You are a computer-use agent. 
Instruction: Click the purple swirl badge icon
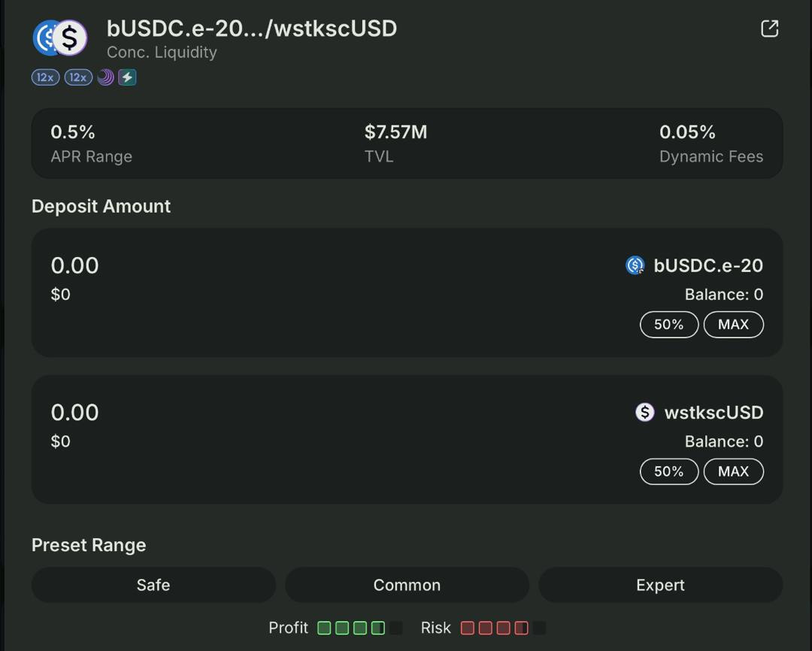106,77
